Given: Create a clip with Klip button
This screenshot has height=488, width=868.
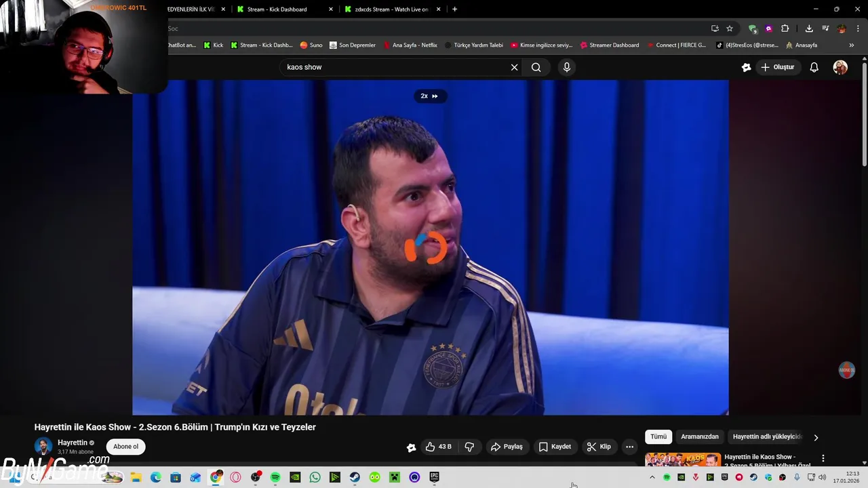Looking at the screenshot, I should pyautogui.click(x=599, y=447).
